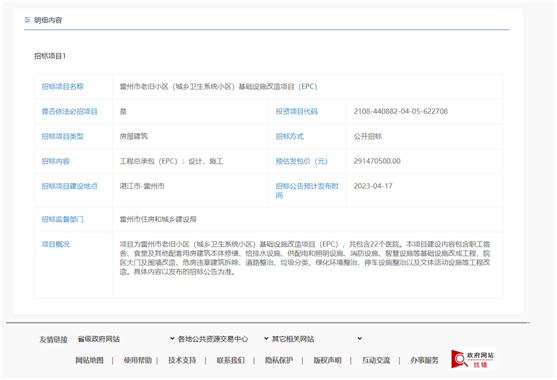Click the 政府网站找错 badge icon
Image resolution: width=557 pixels, height=380 pixels.
pyautogui.click(x=473, y=359)
